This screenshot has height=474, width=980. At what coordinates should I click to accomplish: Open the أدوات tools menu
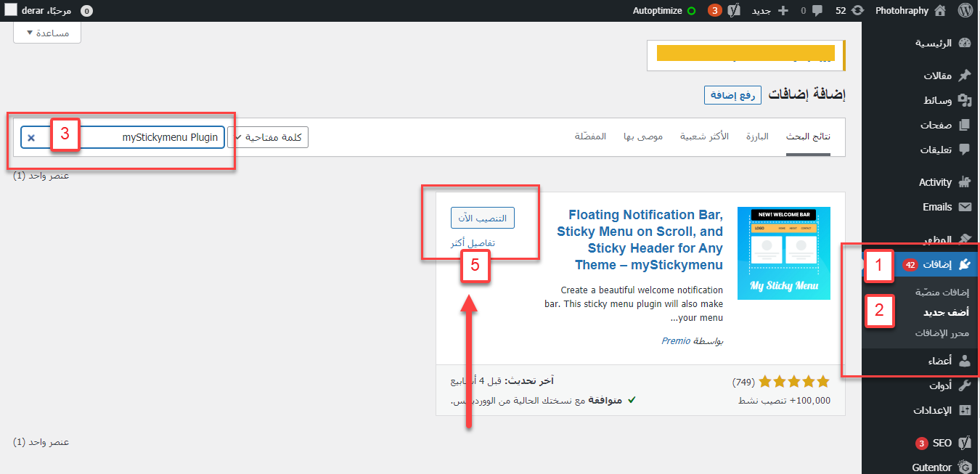pyautogui.click(x=920, y=385)
